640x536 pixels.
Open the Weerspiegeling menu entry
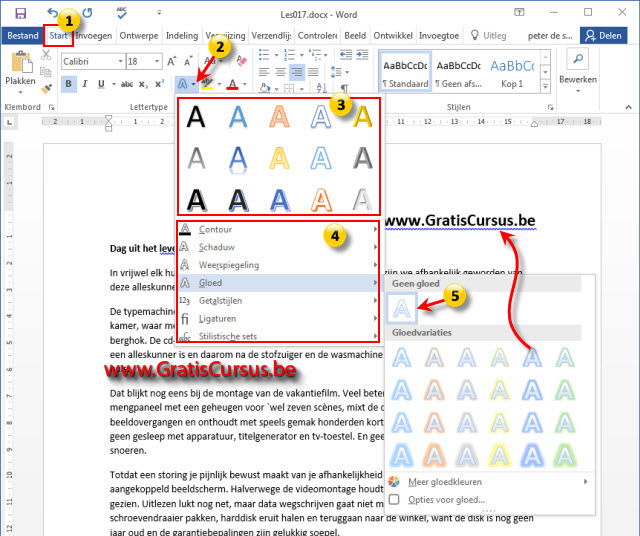pos(278,265)
